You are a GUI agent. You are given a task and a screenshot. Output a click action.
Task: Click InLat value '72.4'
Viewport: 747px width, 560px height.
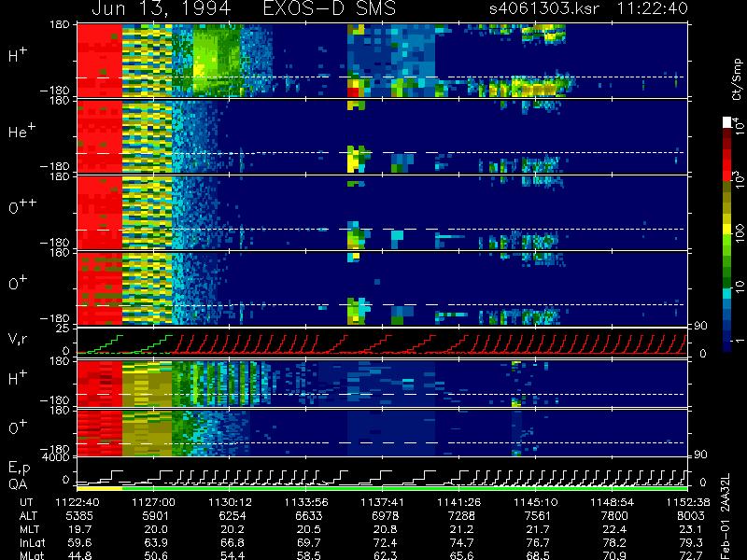coord(385,542)
